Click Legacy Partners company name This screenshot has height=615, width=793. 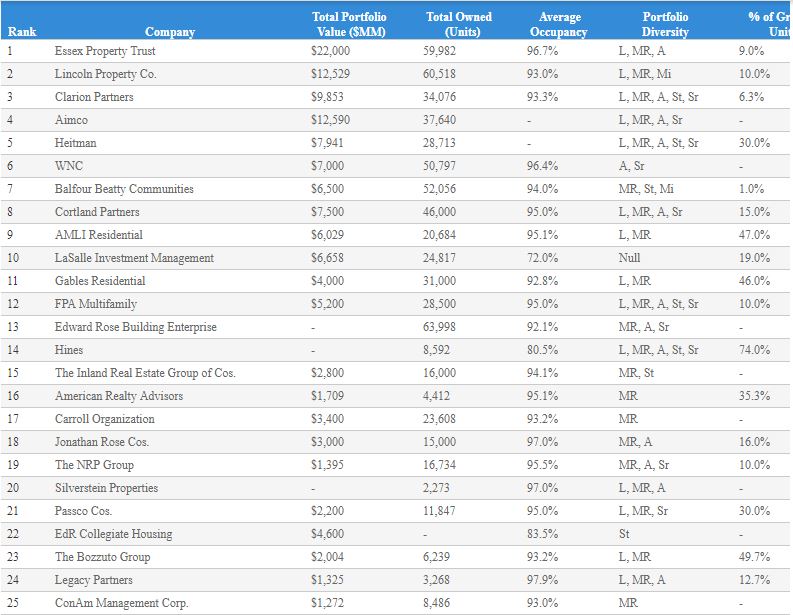(94, 580)
